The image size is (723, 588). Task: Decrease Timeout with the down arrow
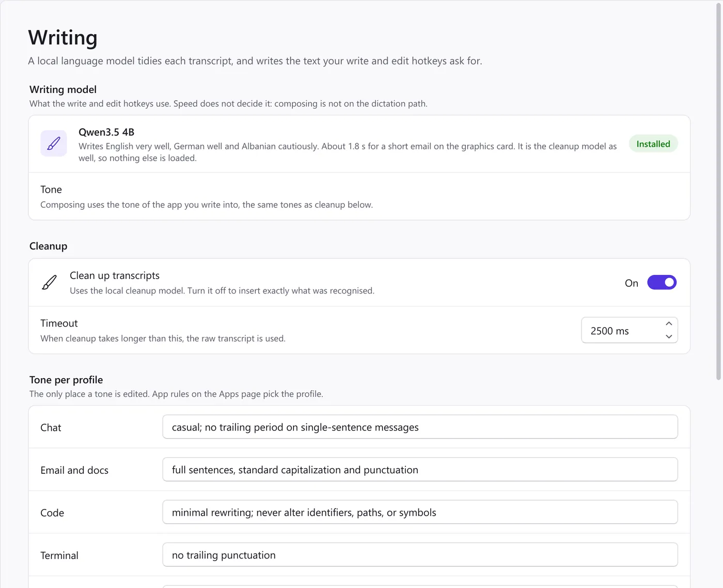point(669,336)
